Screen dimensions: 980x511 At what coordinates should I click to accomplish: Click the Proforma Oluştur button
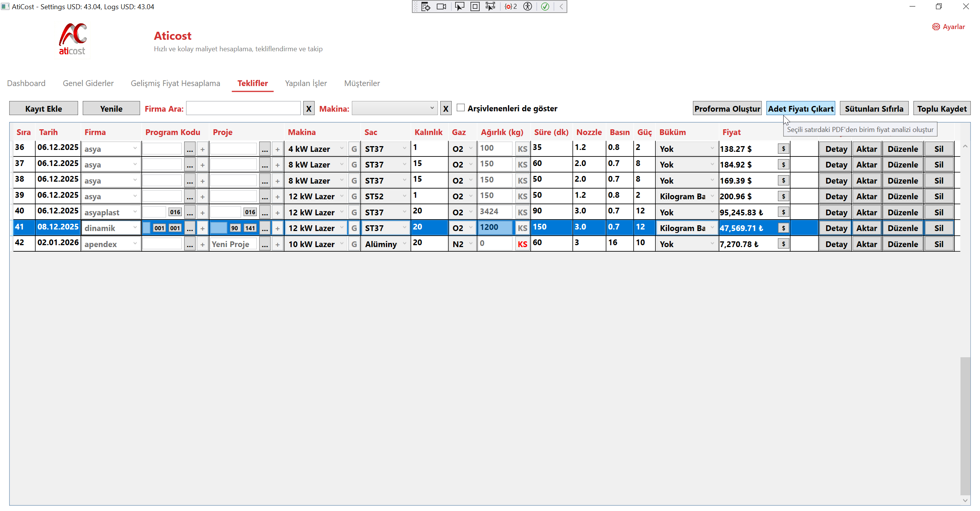point(727,109)
